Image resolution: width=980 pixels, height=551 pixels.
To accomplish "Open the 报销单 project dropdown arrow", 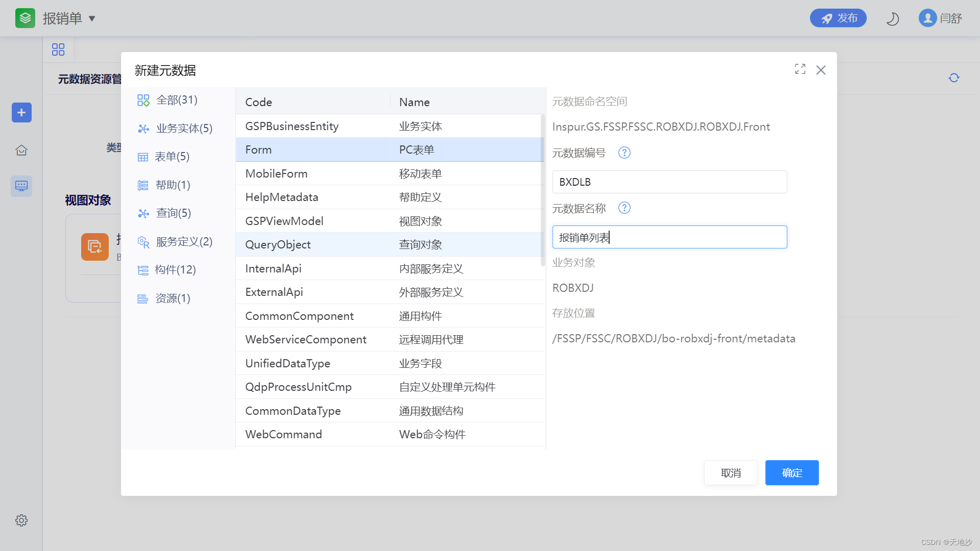I will pos(92,19).
